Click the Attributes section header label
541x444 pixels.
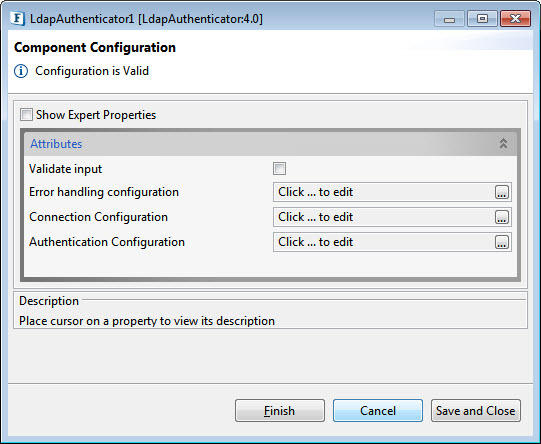coord(56,144)
